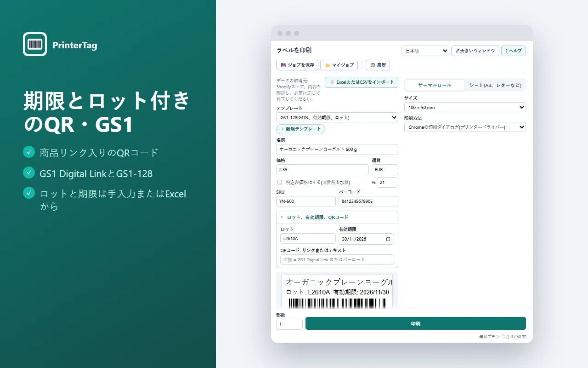
Task: Open the 日本語 language dropdown
Action: (425, 51)
